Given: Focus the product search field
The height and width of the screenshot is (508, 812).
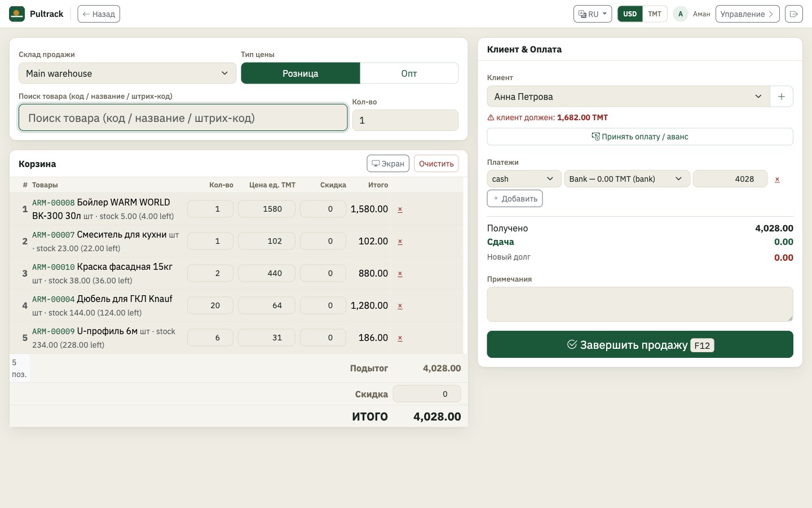Looking at the screenshot, I should click(x=183, y=117).
